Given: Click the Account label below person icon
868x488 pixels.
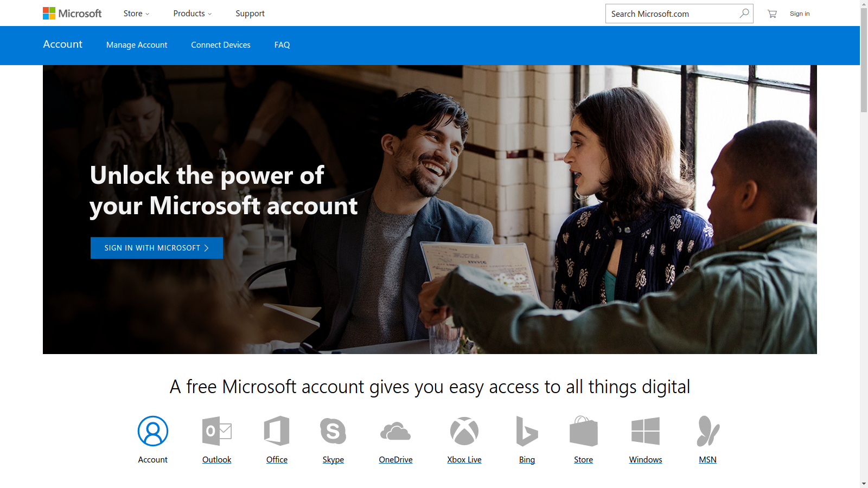Looking at the screenshot, I should [x=153, y=460].
